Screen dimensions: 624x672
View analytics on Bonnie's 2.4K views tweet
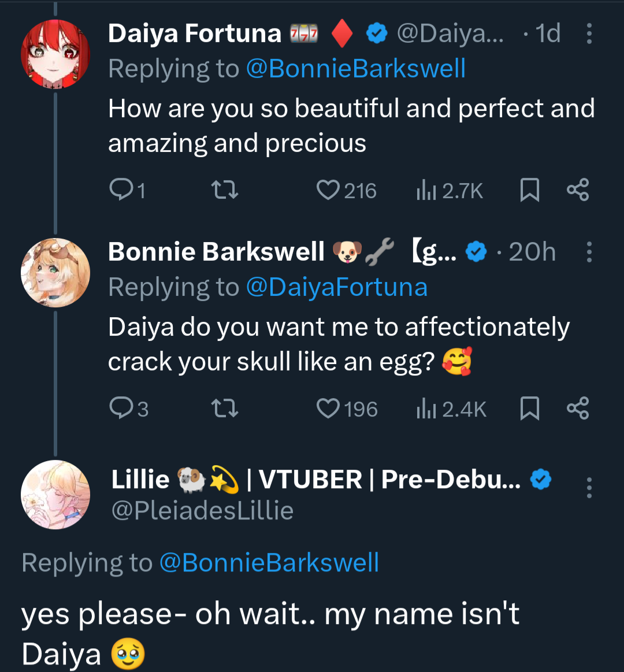point(451,409)
